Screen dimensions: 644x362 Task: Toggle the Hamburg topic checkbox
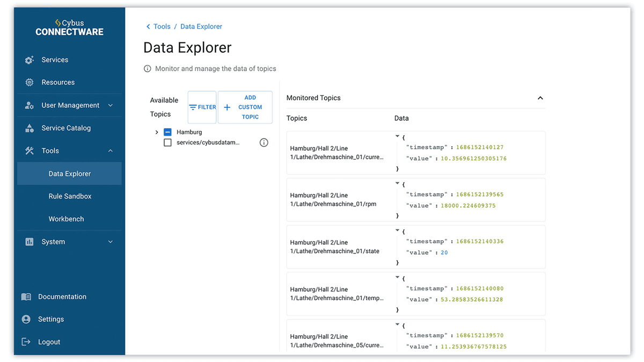tap(167, 132)
